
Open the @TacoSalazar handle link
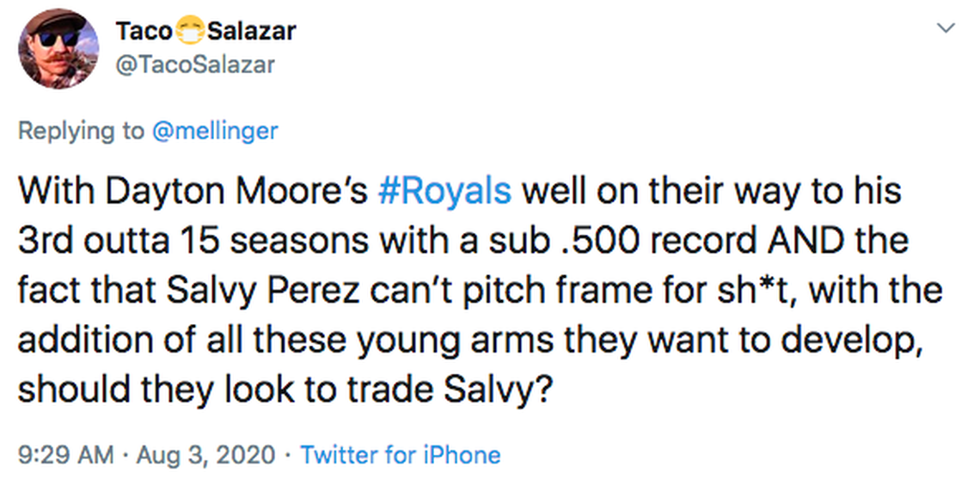click(x=195, y=64)
